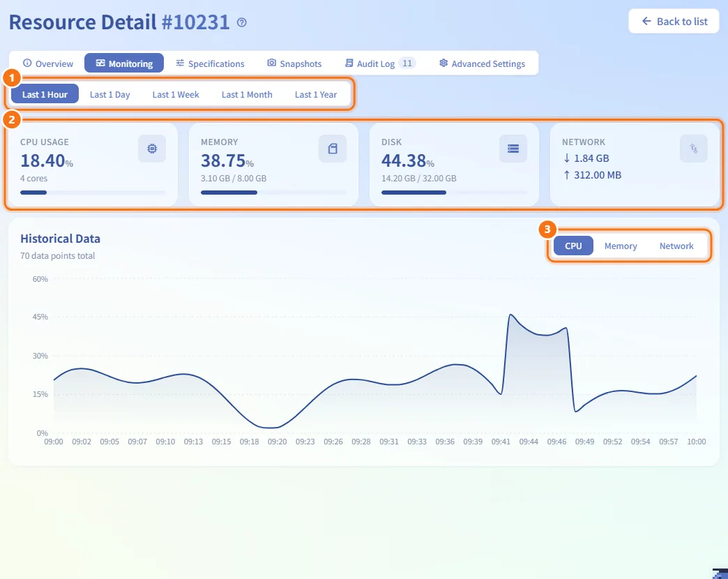Click the Disk usage progress bar
The image size is (728, 579).
[454, 193]
